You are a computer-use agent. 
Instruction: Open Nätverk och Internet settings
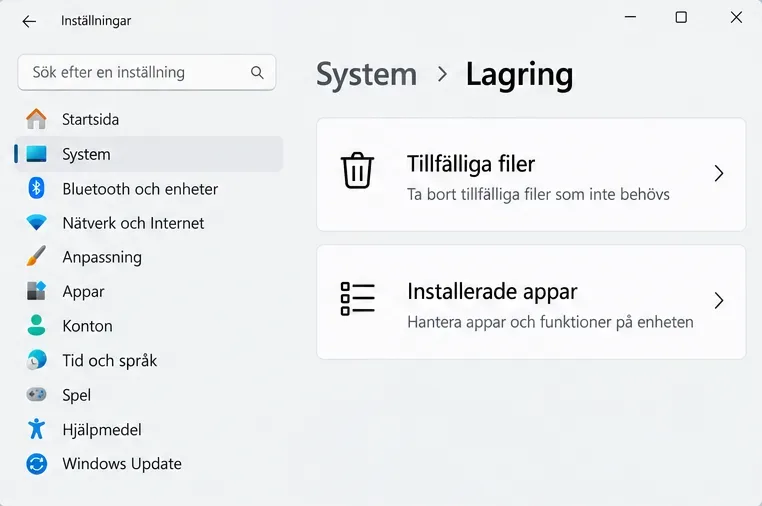(149, 223)
